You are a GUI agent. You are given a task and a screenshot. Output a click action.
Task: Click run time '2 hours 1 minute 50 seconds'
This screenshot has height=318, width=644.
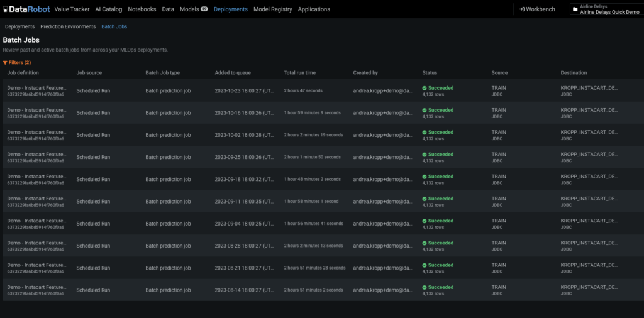coord(312,157)
